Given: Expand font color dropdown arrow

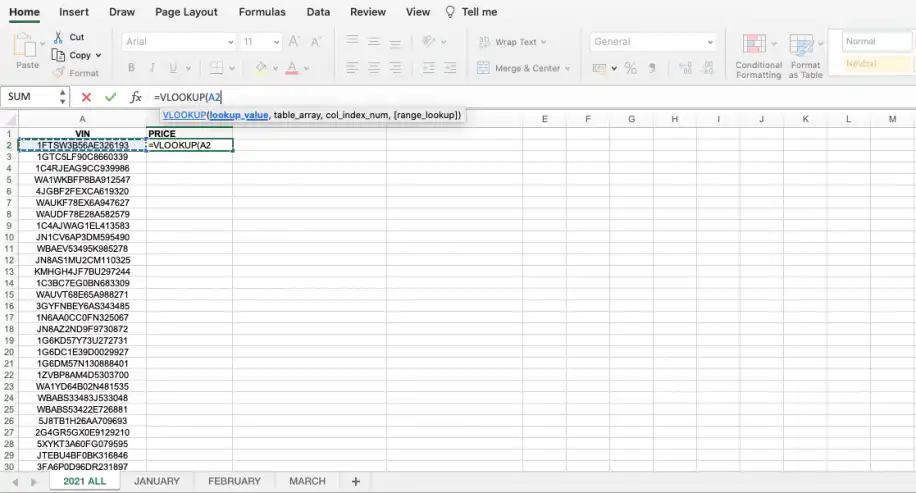Looking at the screenshot, I should point(306,68).
